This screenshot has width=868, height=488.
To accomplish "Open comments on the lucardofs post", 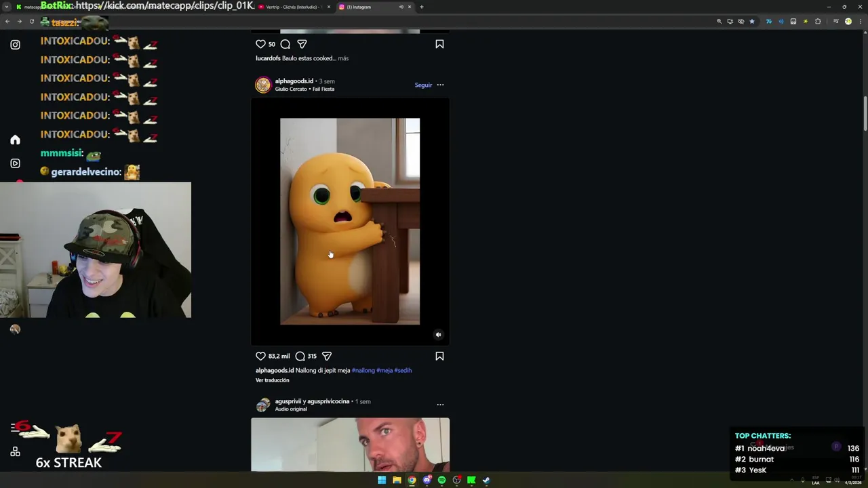I will [285, 44].
